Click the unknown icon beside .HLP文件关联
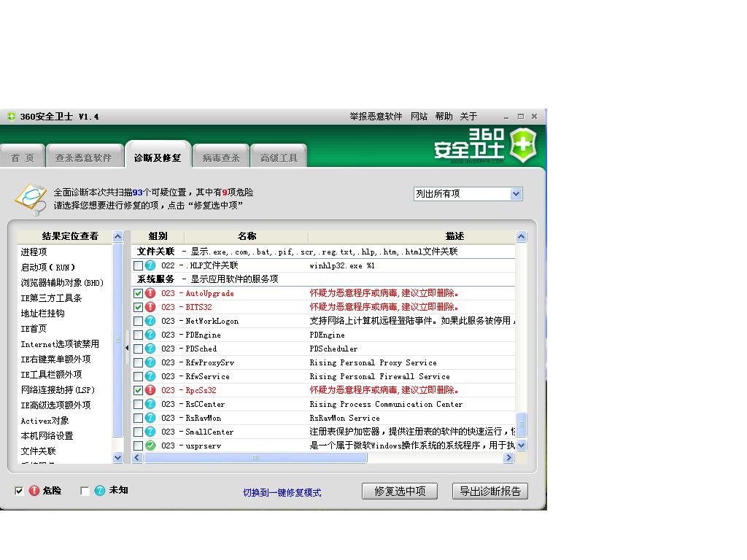The height and width of the screenshot is (560, 747). (x=150, y=265)
